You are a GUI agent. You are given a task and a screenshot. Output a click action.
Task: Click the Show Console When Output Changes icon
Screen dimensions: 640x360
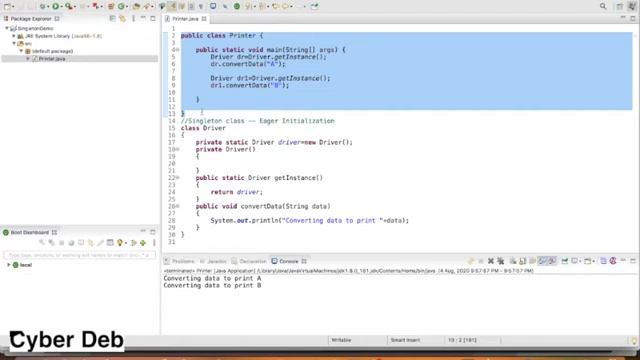542,261
